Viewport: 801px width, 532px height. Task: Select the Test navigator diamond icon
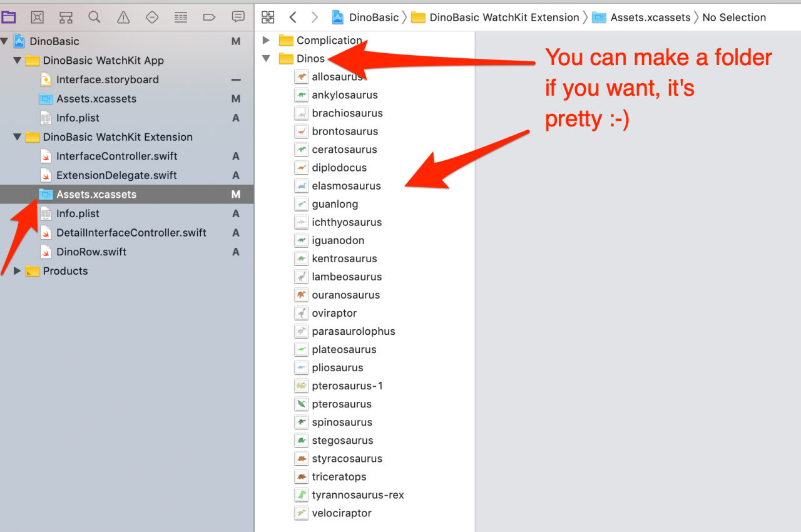[152, 17]
